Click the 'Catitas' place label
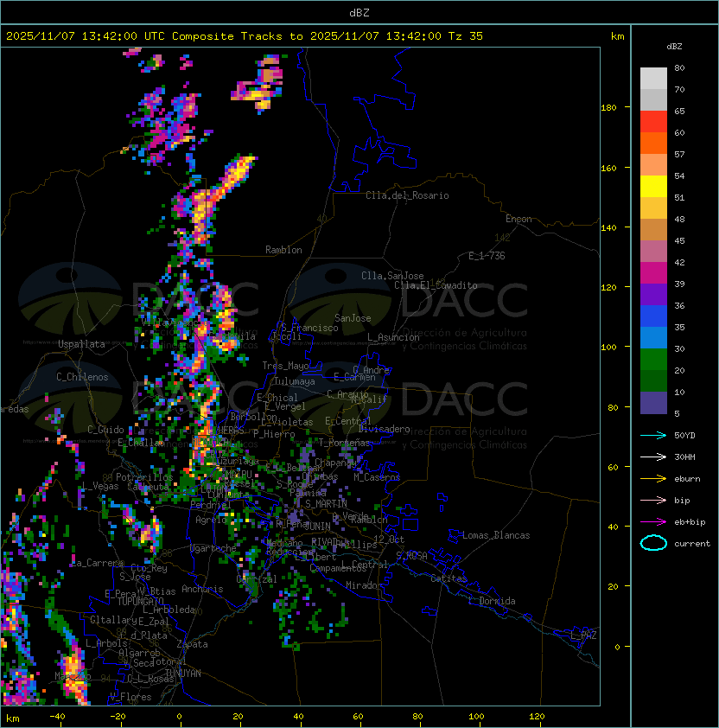Screen dimensions: 719x728 point(449,578)
